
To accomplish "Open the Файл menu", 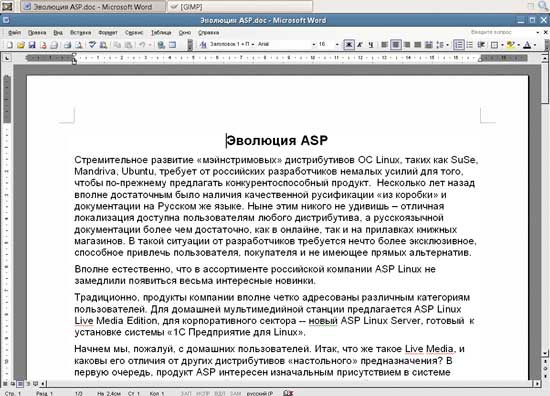I will (x=14, y=33).
